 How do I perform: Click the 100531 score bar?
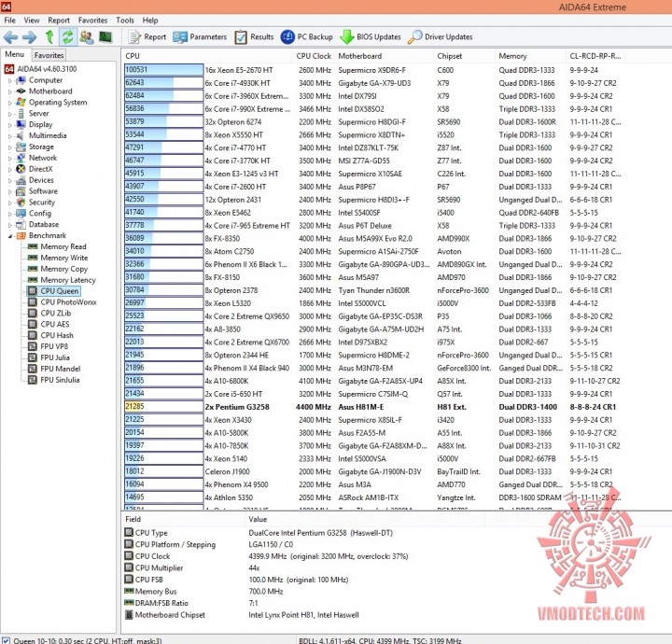click(163, 70)
